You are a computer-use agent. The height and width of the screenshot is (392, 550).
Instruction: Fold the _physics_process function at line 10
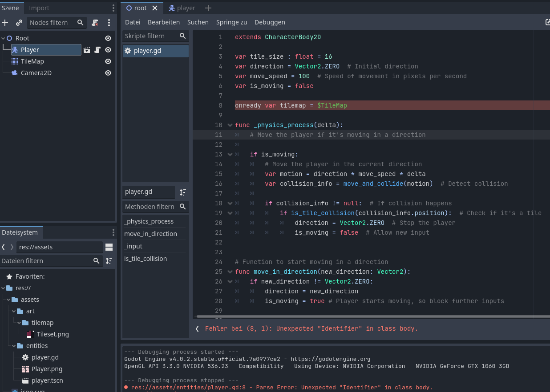coord(230,125)
